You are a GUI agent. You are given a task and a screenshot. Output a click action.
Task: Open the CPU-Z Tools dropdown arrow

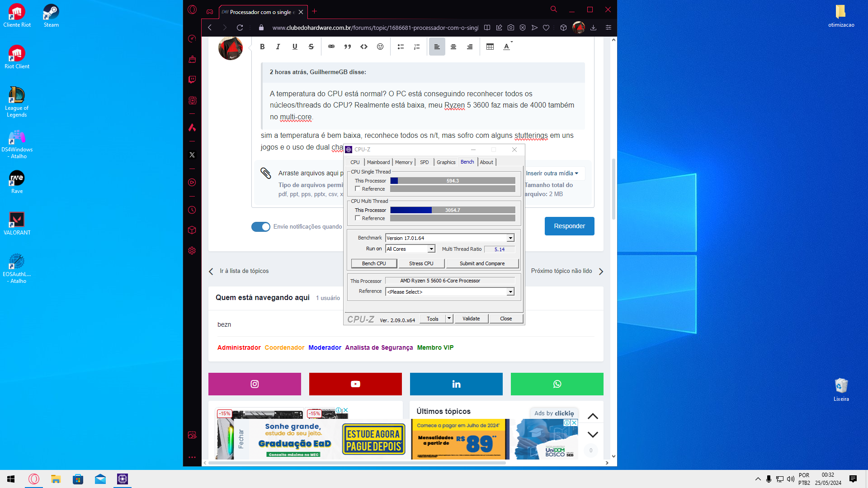[449, 319]
